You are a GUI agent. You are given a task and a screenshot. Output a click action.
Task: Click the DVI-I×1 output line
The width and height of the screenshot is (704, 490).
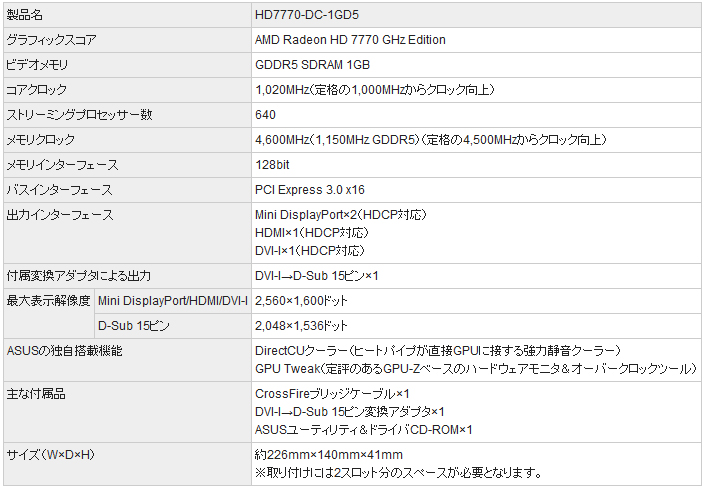click(x=309, y=249)
